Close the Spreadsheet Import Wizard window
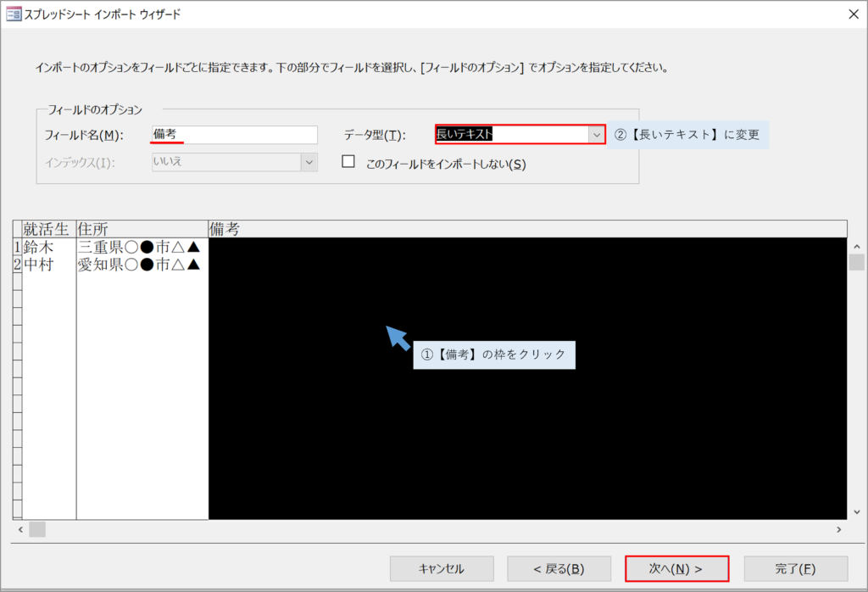 coord(852,14)
